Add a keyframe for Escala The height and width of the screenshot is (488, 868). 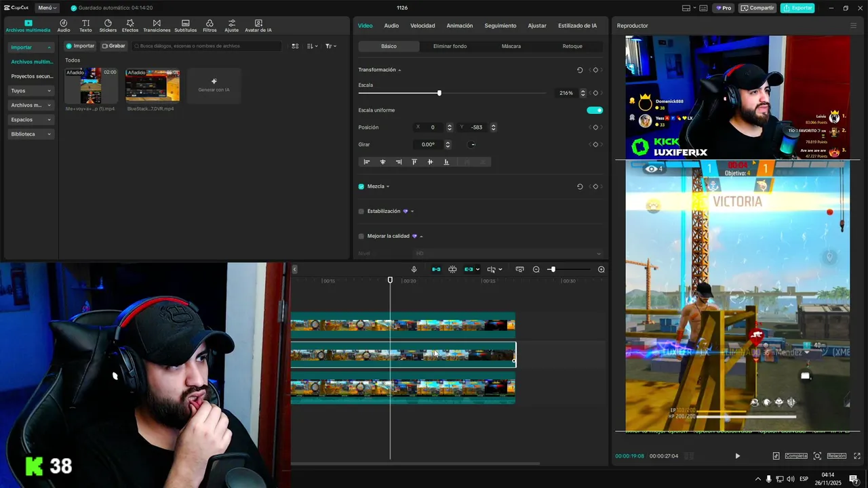595,93
